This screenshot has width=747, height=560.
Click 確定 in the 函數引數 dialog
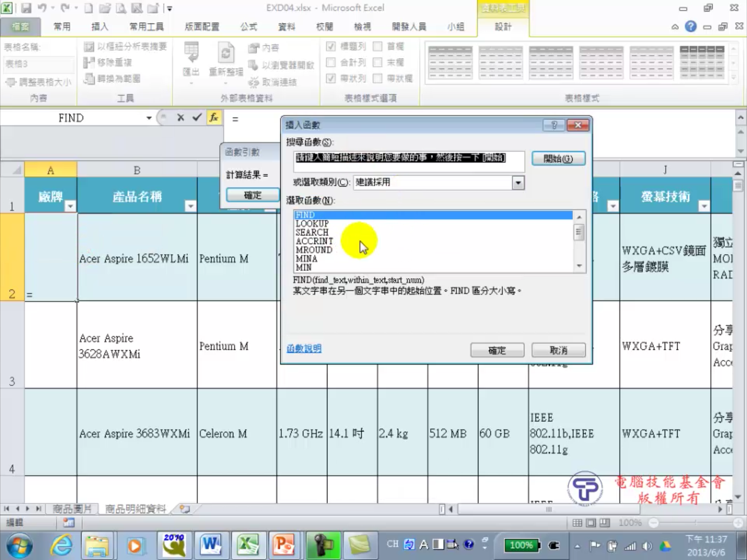pos(252,195)
